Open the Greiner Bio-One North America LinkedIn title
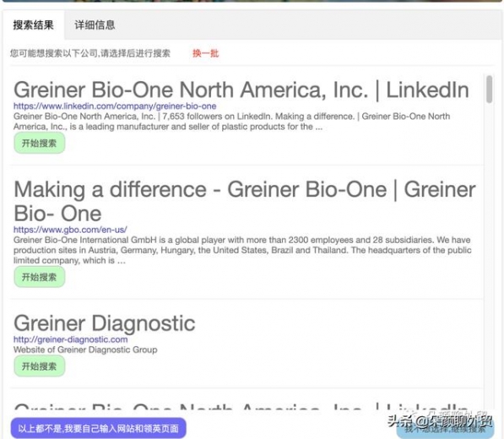 (241, 89)
